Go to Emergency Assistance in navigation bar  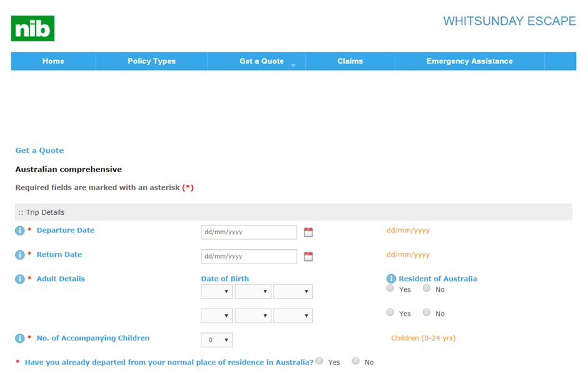coord(469,61)
